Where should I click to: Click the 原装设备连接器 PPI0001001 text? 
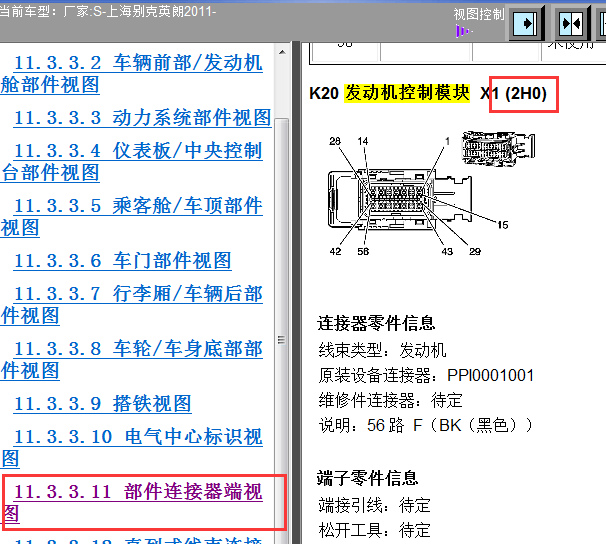tap(426, 375)
